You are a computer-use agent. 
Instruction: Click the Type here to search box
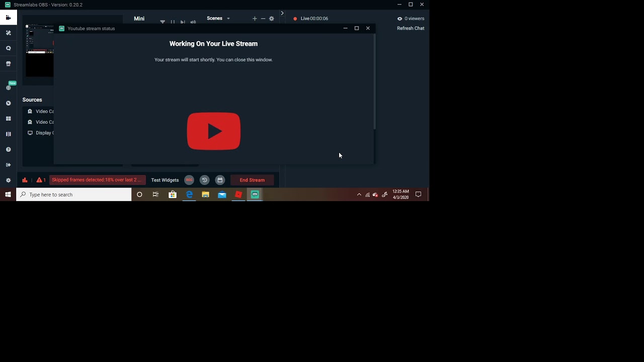(x=74, y=195)
